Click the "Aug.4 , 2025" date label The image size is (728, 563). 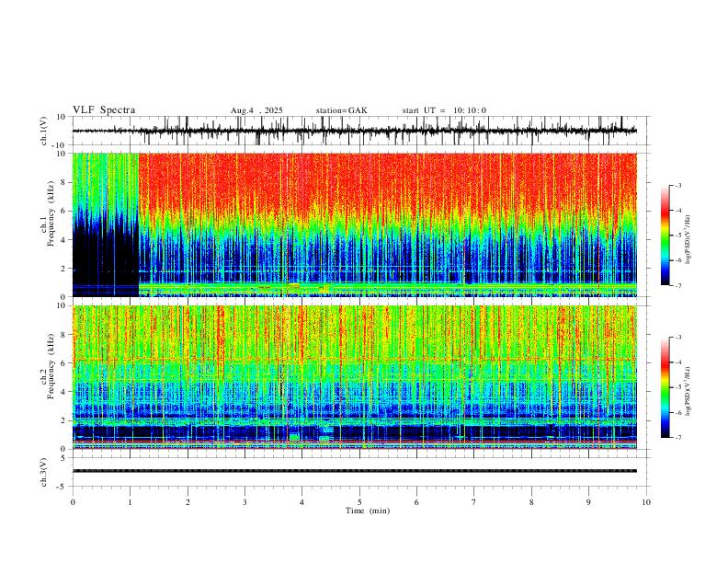pyautogui.click(x=256, y=110)
